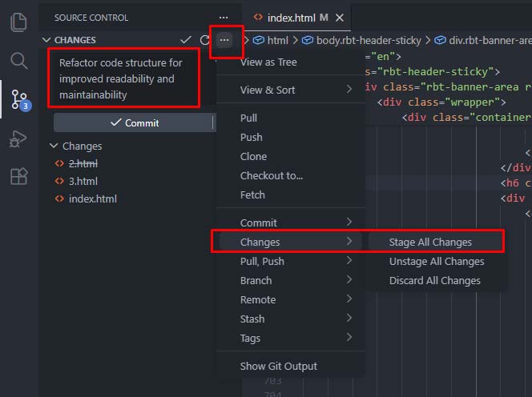This screenshot has height=397, width=532.
Task: Collapse the Changes file group
Action: pos(54,146)
